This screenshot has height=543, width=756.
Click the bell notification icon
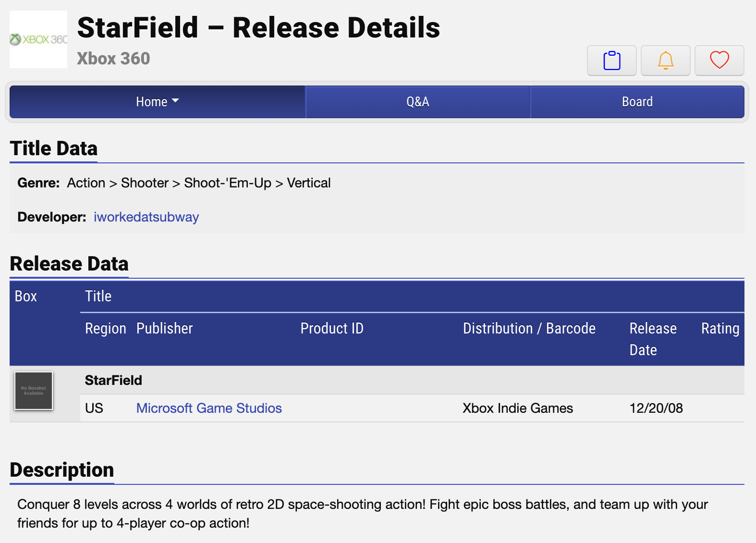point(665,61)
